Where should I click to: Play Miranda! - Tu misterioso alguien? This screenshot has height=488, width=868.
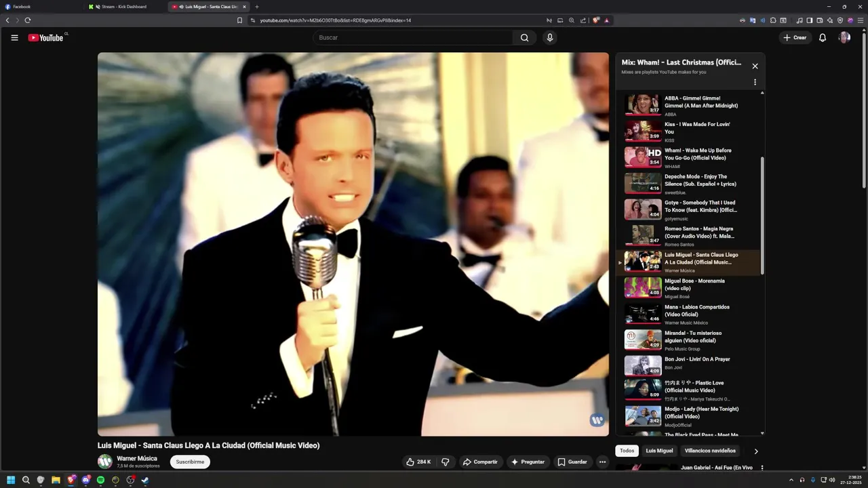coord(687,340)
